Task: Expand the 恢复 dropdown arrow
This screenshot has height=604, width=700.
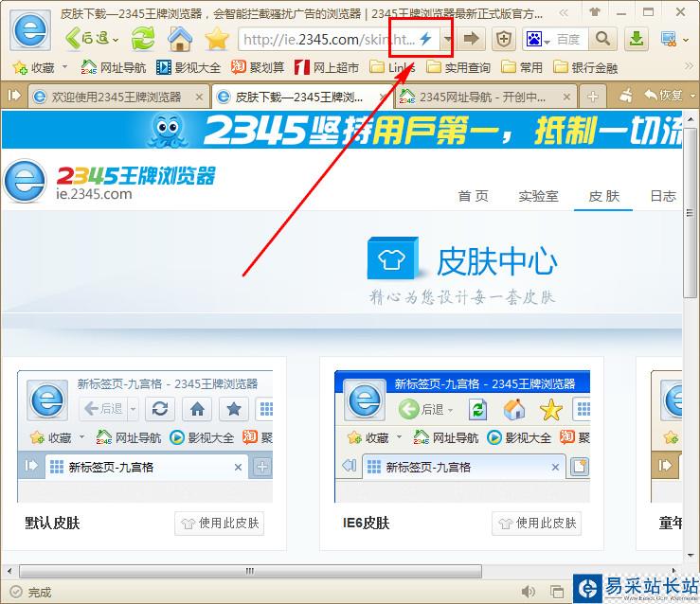Action: point(692,96)
